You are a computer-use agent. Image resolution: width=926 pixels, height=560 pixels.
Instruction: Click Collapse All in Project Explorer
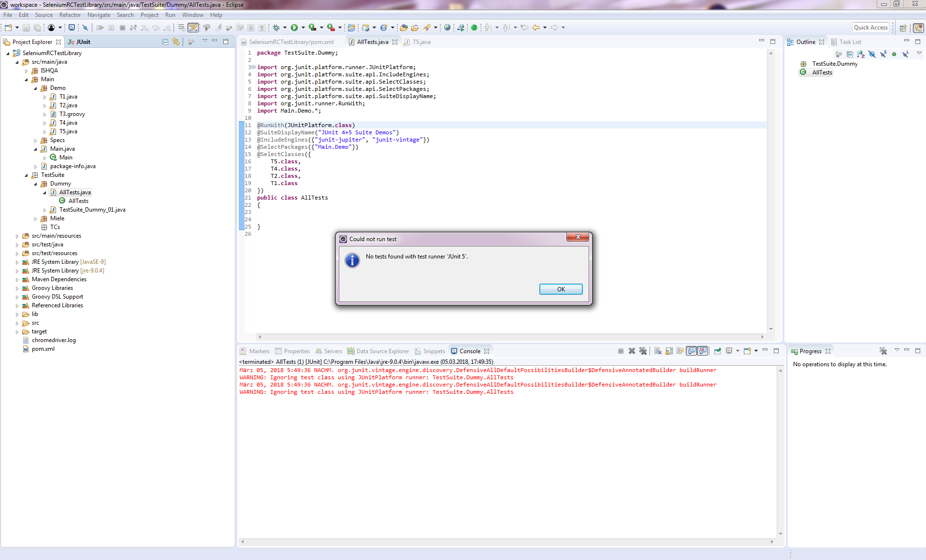[x=165, y=42]
